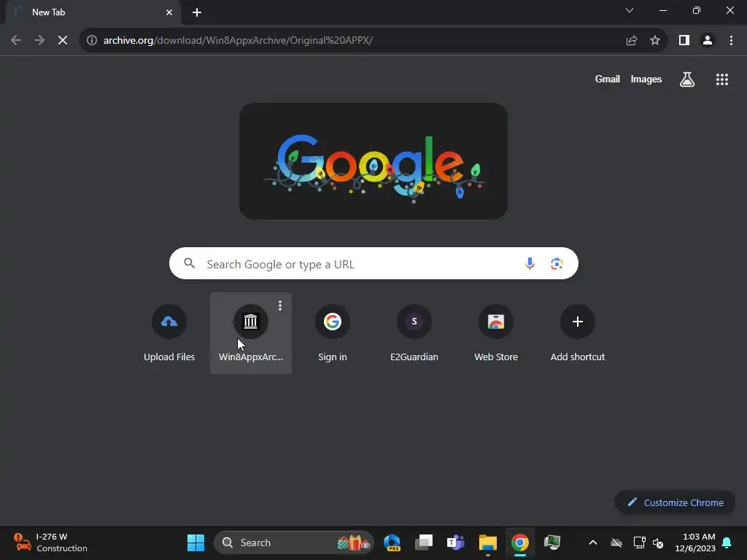Open the Windows Start menu
This screenshot has width=747, height=560.
tap(196, 542)
